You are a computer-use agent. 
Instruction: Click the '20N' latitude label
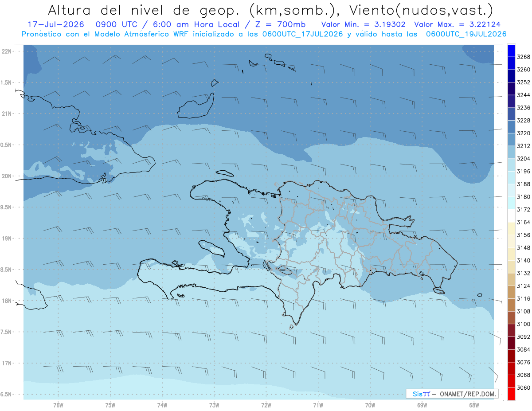point(8,176)
